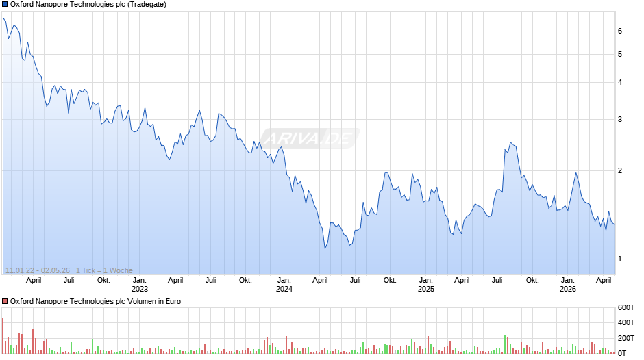Click the price axis label 4
Image resolution: width=644 pixels, height=360 pixels.
pos(620,83)
